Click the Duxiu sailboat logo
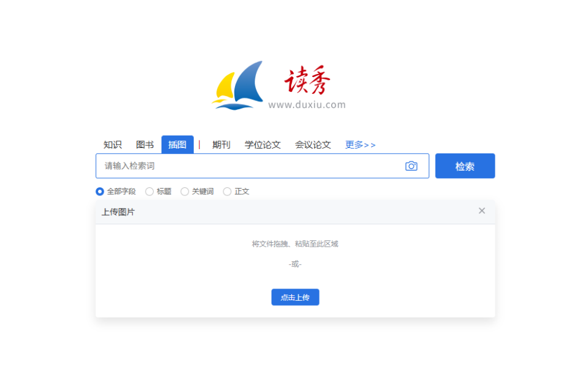This screenshot has height=392, width=586. 239,86
